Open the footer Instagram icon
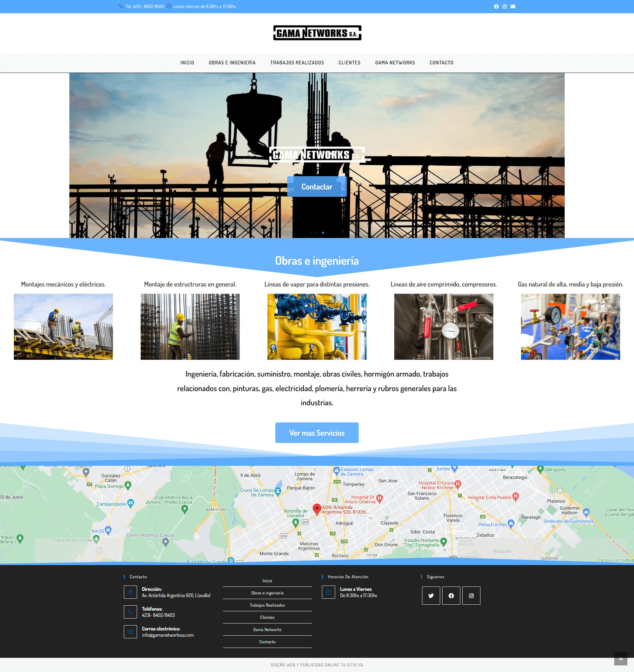The height and width of the screenshot is (672, 634). coord(471,596)
